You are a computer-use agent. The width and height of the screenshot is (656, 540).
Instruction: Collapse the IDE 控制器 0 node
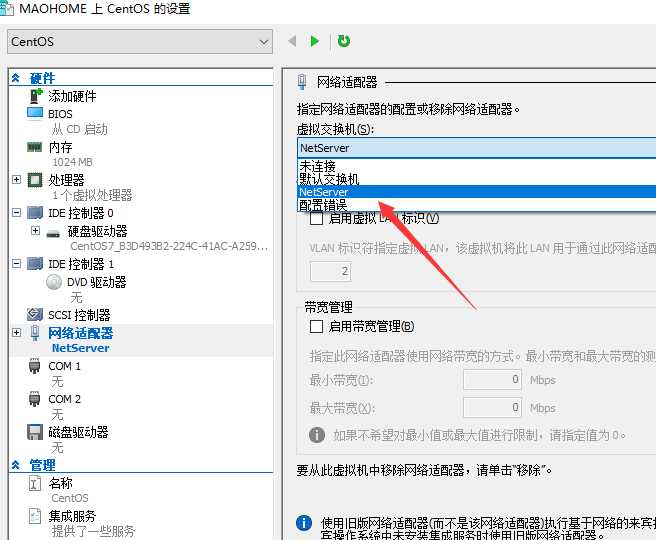click(16, 212)
